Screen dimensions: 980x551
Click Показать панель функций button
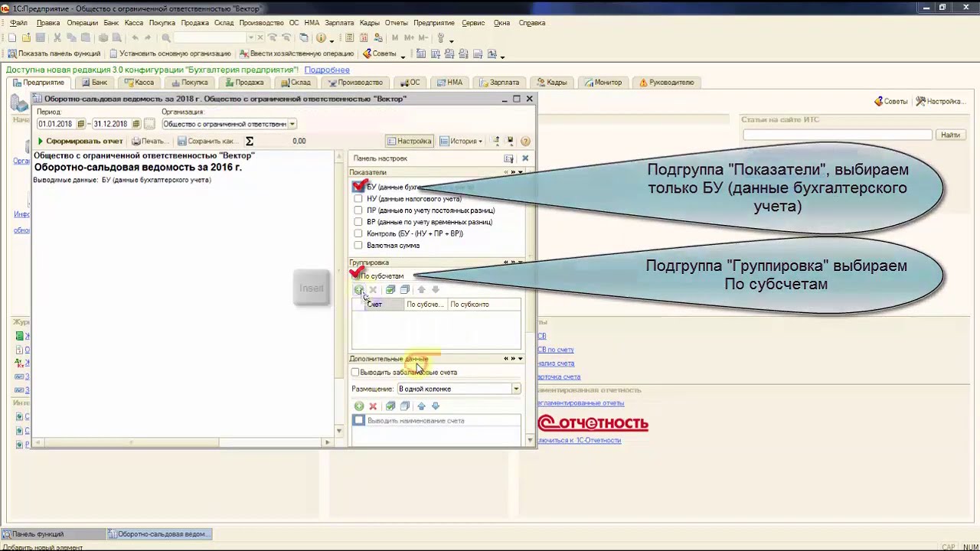tap(54, 54)
